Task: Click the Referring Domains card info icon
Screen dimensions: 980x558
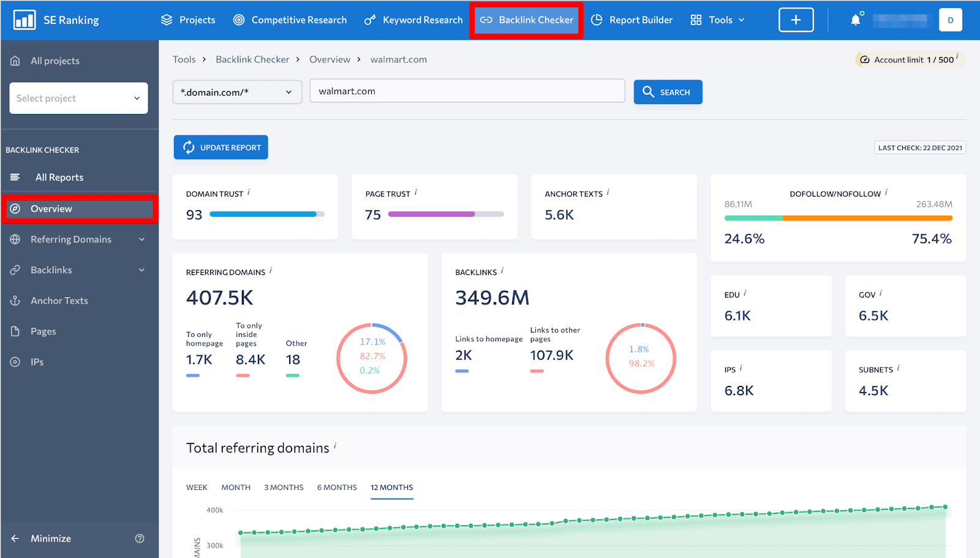Action: (271, 271)
